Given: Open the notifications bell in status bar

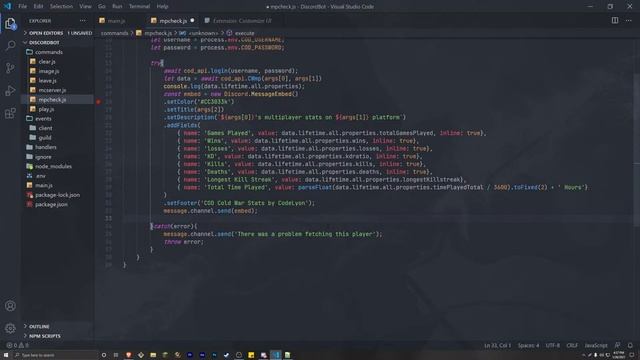Looking at the screenshot, I should pos(630,345).
